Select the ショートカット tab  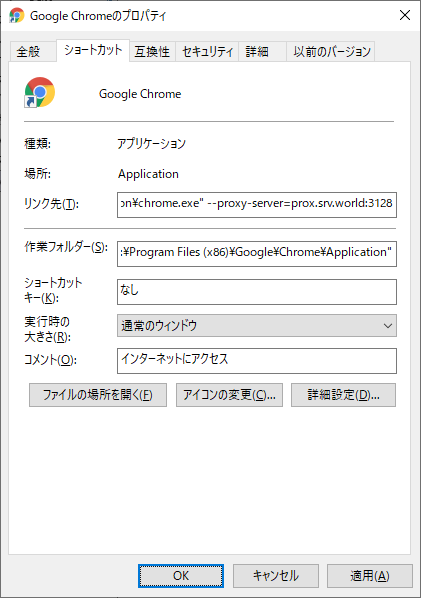click(x=93, y=50)
